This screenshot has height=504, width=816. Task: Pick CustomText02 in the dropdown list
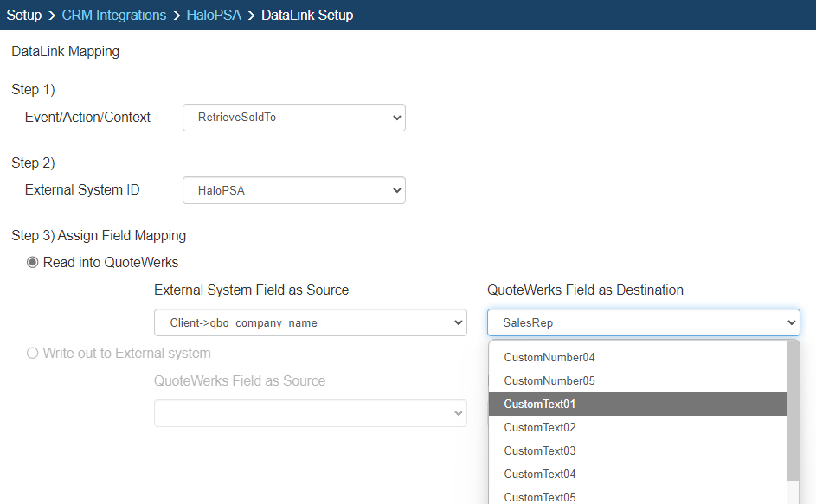[x=540, y=428]
